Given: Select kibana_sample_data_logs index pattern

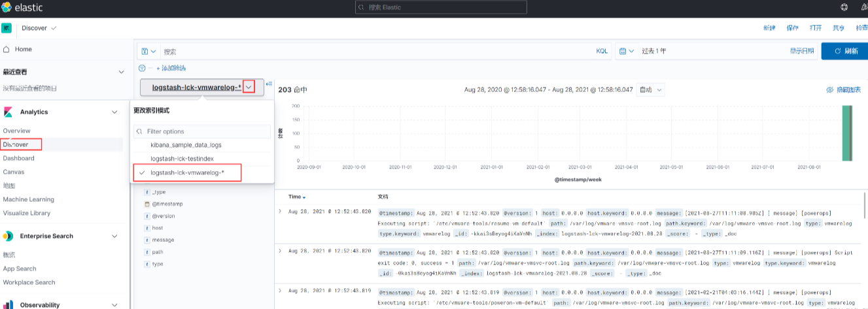Looking at the screenshot, I should pyautogui.click(x=186, y=144).
